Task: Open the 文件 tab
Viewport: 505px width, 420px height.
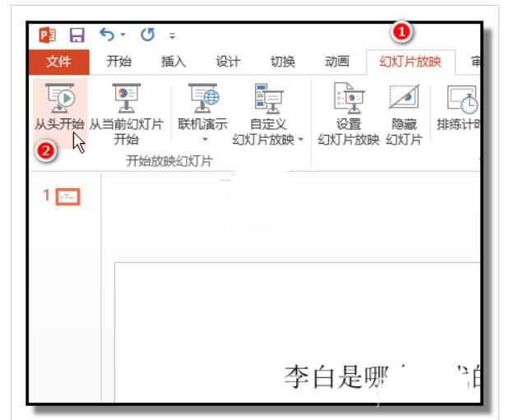Action: pos(59,62)
